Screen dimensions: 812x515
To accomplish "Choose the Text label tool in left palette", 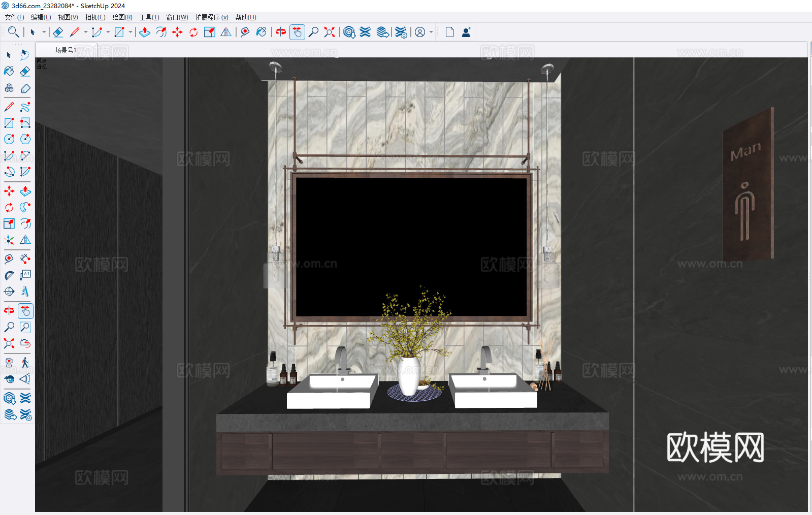I will (25, 275).
